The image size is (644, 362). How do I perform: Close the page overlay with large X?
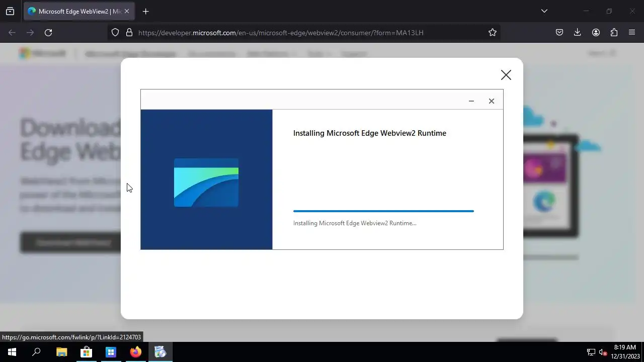pos(506,75)
